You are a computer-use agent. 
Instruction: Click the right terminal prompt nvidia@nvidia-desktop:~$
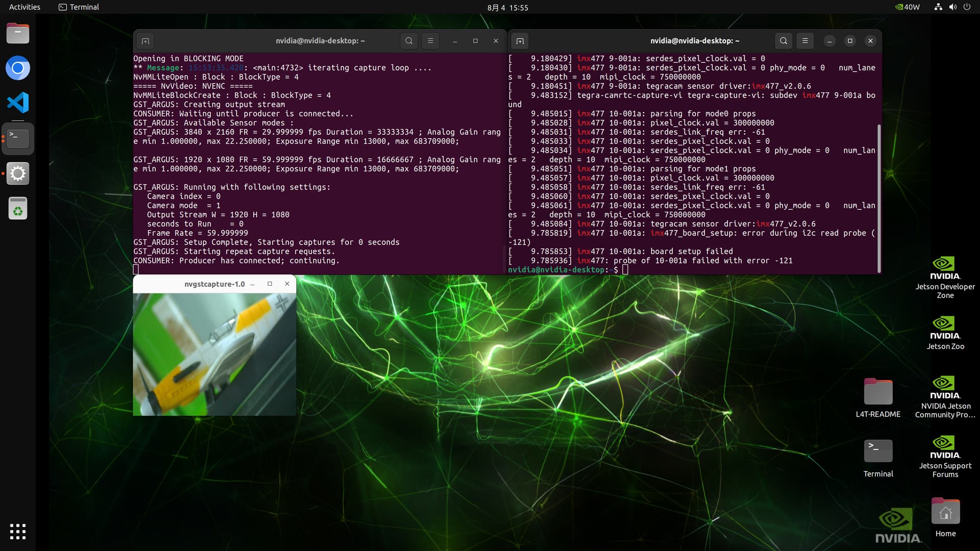[x=563, y=269]
